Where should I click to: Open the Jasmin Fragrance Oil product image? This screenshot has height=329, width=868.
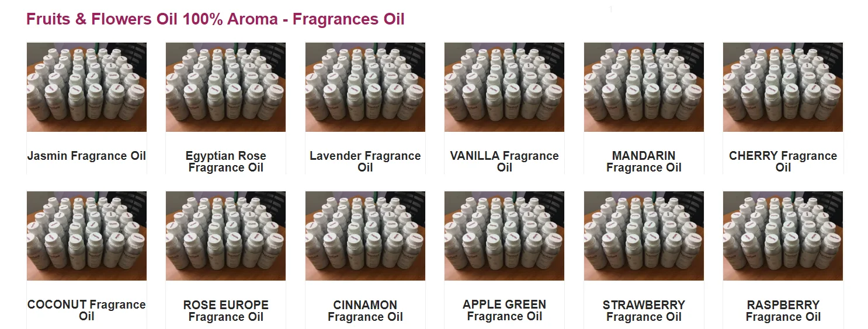point(86,87)
